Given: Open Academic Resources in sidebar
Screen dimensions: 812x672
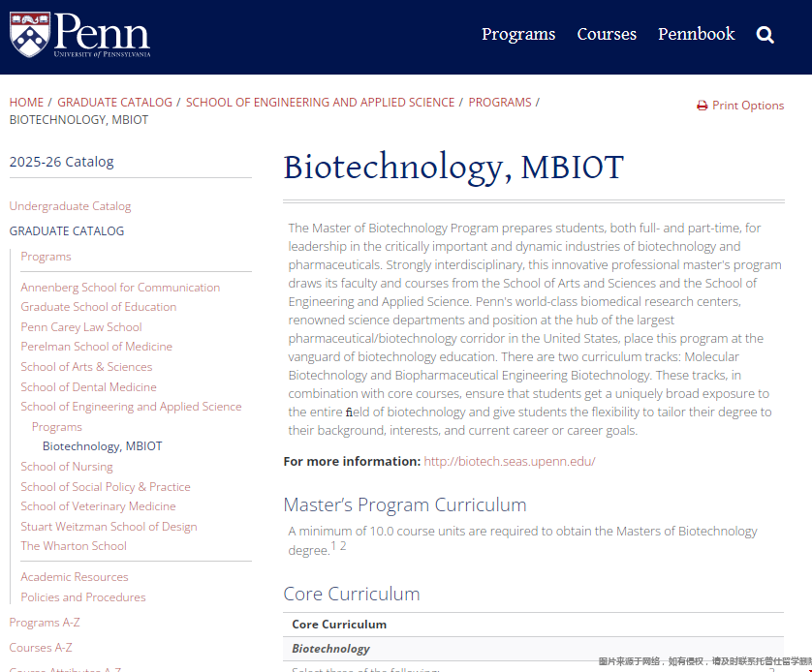Looking at the screenshot, I should tap(75, 577).
